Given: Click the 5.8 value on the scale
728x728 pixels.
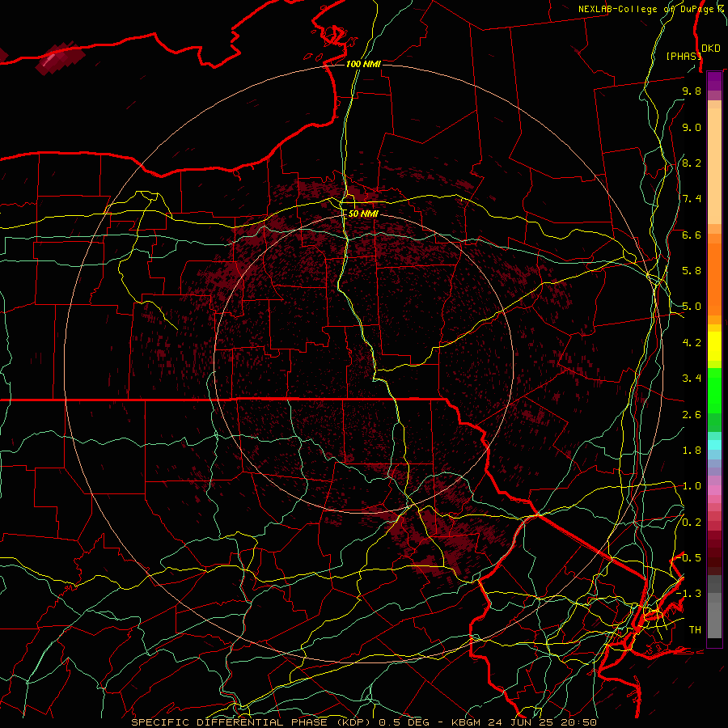Looking at the screenshot, I should (692, 271).
